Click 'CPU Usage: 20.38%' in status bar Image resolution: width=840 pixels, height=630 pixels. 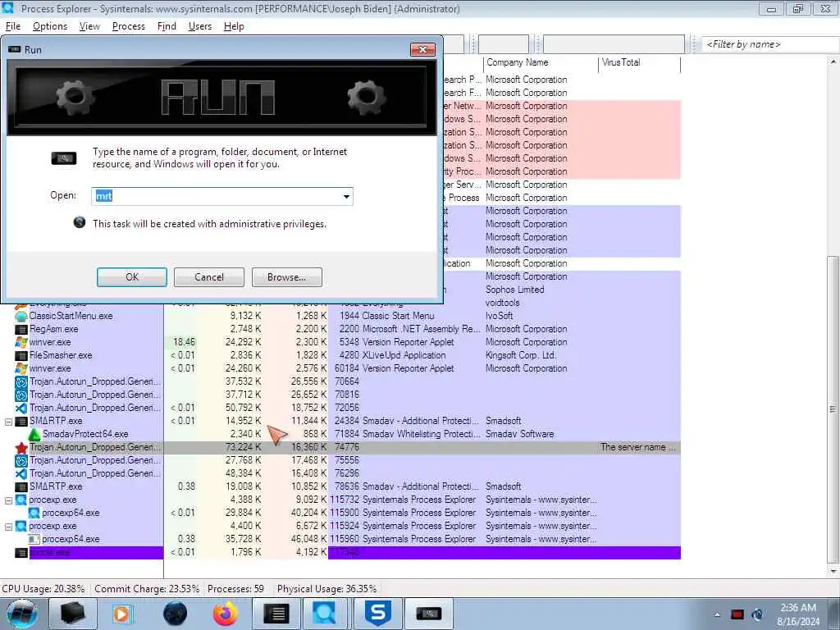tap(43, 589)
